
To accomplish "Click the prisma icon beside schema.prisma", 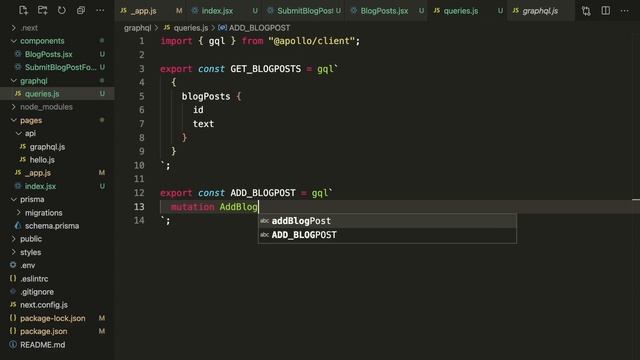I will coord(18,225).
